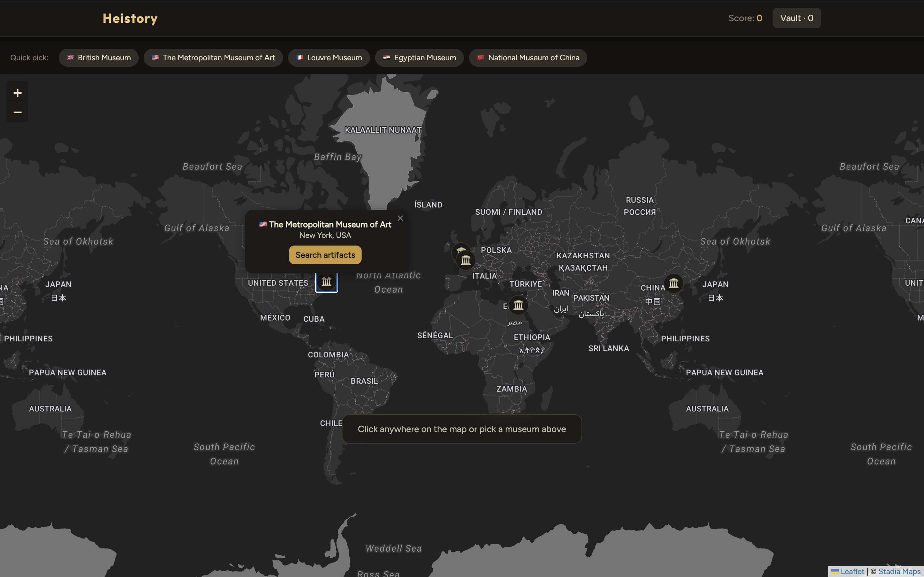Click the Egyptian Museum marker in Egypt

[518, 305]
